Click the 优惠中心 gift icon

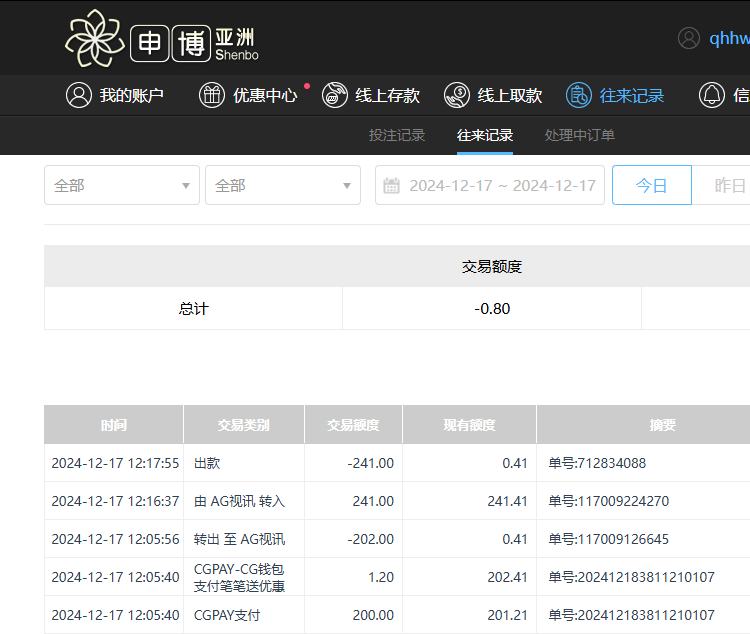212,95
